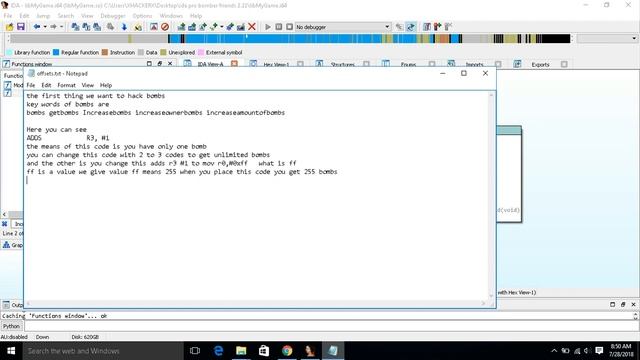The height and width of the screenshot is (360, 640).
Task: Click the blue pin icon in IDA toolbar
Action: 230,27
